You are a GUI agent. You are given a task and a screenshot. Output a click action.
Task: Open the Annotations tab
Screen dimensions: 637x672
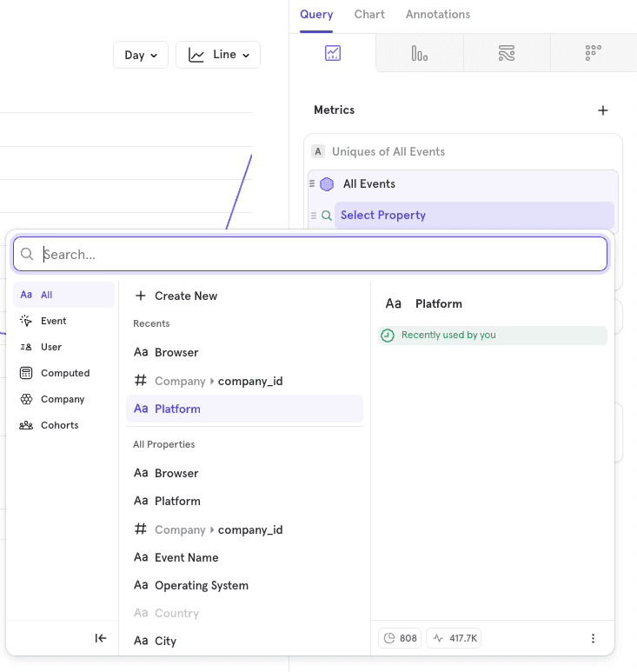pyautogui.click(x=438, y=15)
